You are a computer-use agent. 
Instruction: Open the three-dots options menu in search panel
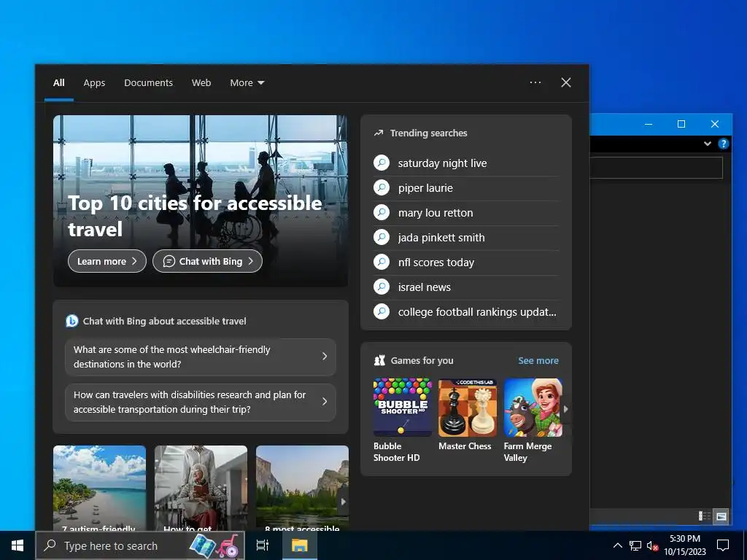pos(535,82)
